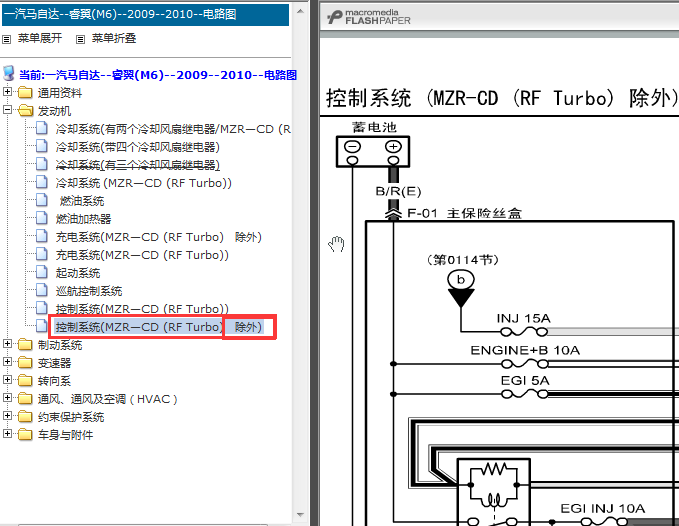Select the 制动系统 folder label

click(x=60, y=345)
